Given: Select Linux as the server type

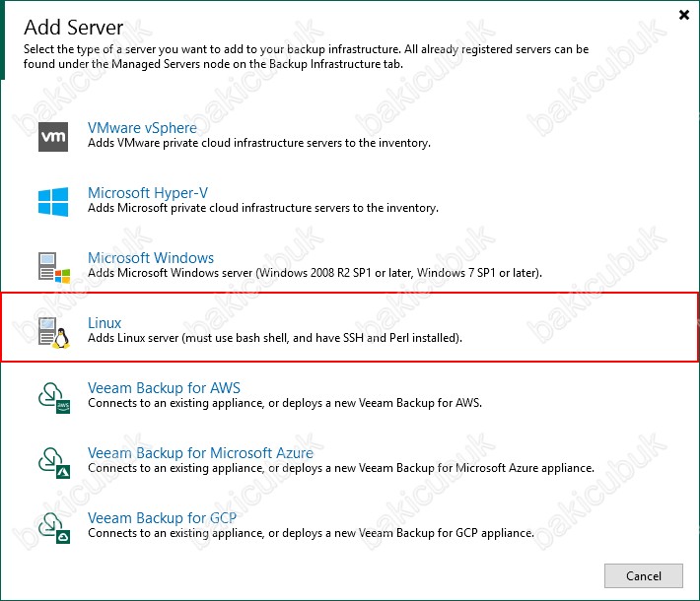Looking at the screenshot, I should pos(105,323).
